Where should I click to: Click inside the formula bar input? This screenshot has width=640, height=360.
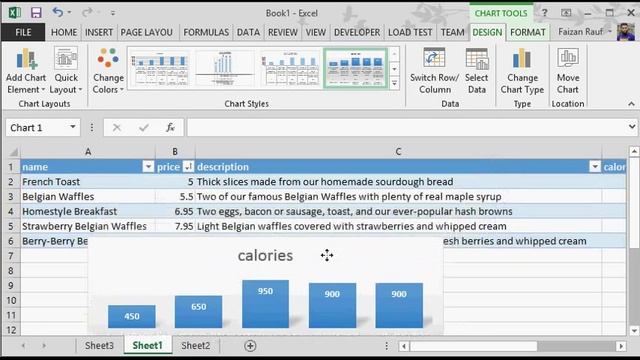407,128
